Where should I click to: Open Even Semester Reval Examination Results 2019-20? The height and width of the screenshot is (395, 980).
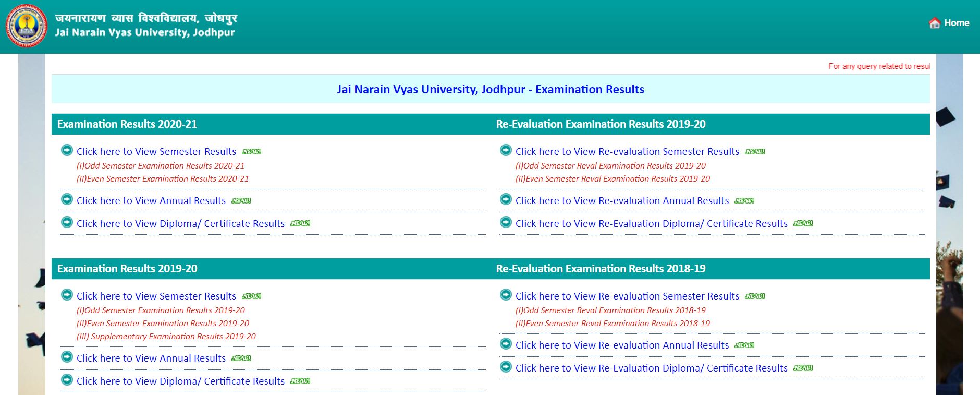612,179
